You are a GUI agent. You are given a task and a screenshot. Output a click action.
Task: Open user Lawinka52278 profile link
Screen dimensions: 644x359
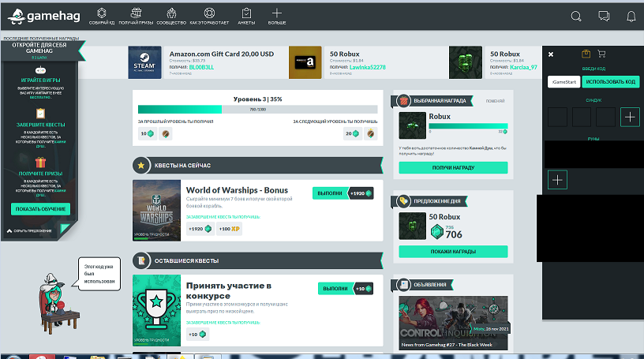click(x=368, y=67)
